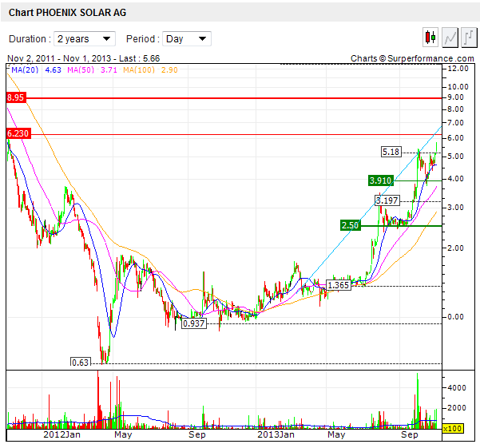480x448 pixels.
Task: Click the 3.910 green support label
Action: [x=380, y=180]
